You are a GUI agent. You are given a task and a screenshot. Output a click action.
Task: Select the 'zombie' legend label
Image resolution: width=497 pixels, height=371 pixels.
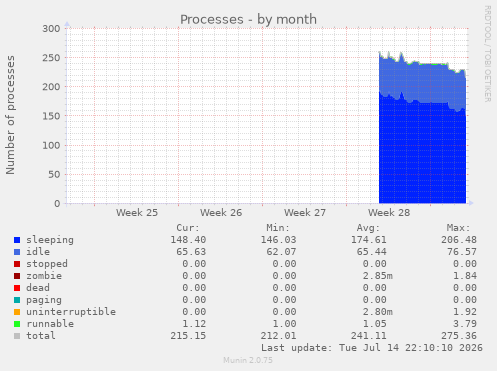[x=44, y=276]
